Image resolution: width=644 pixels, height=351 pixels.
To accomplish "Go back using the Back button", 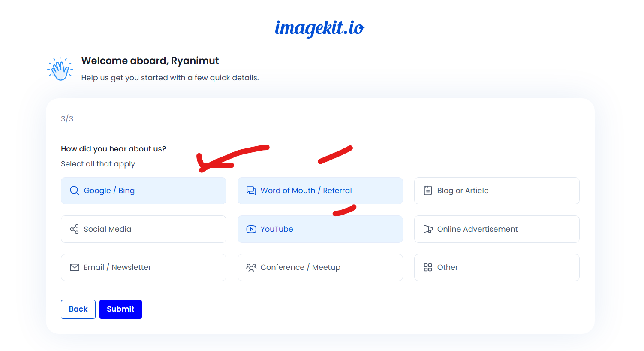I will click(x=78, y=309).
